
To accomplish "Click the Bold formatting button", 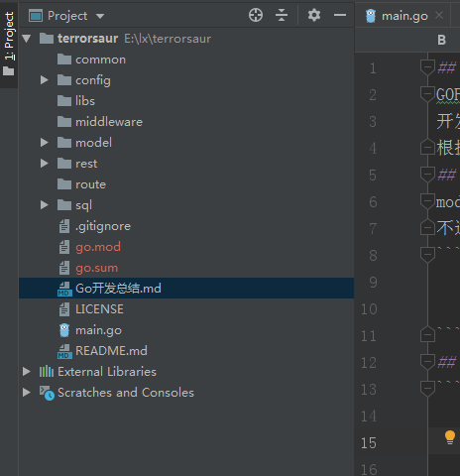I will [x=441, y=40].
